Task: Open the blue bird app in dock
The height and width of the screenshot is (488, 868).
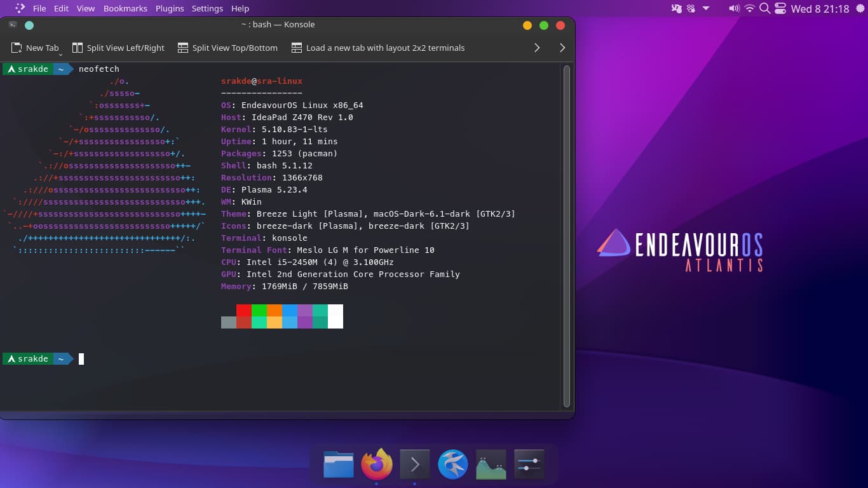Action: pyautogui.click(x=453, y=465)
